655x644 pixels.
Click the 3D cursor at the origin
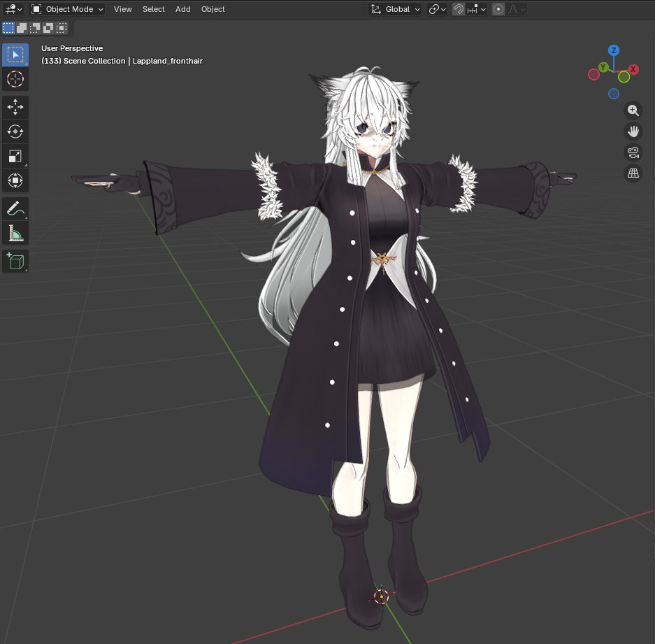(381, 596)
